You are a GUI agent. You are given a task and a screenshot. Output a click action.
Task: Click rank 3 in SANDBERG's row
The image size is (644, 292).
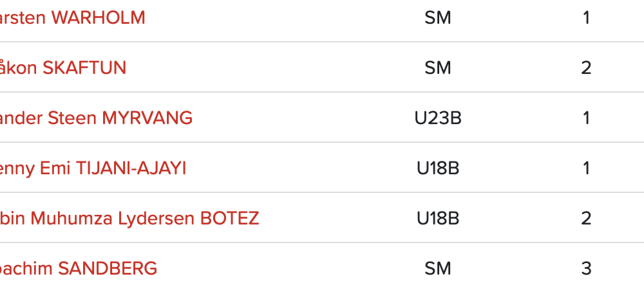586,269
